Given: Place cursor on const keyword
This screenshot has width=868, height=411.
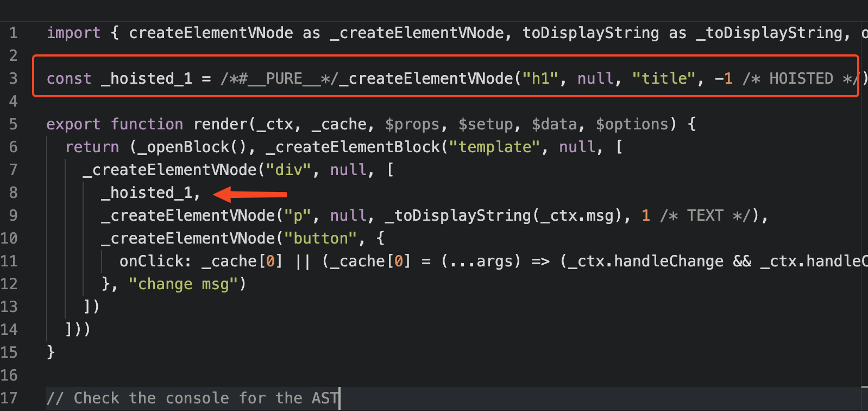Looking at the screenshot, I should pos(69,79).
